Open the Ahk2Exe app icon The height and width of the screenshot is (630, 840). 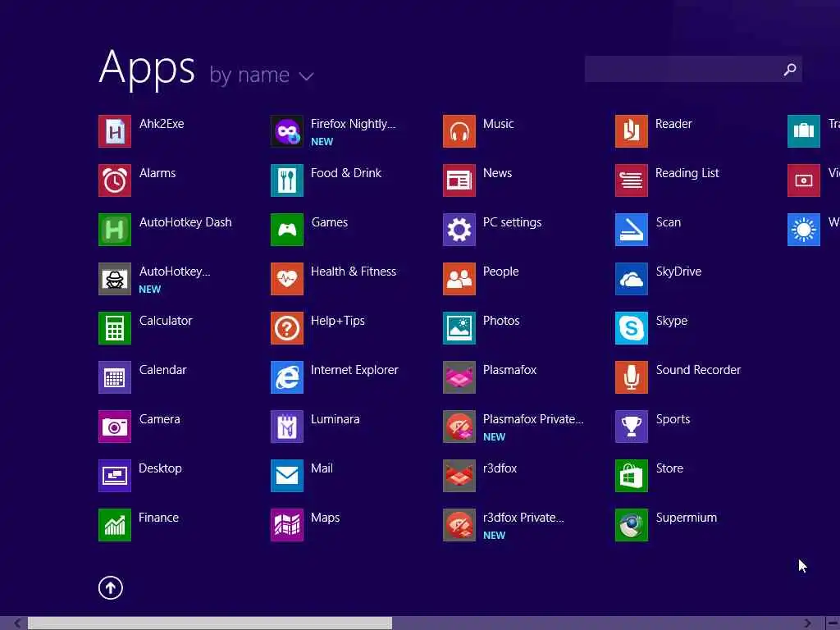coord(115,131)
